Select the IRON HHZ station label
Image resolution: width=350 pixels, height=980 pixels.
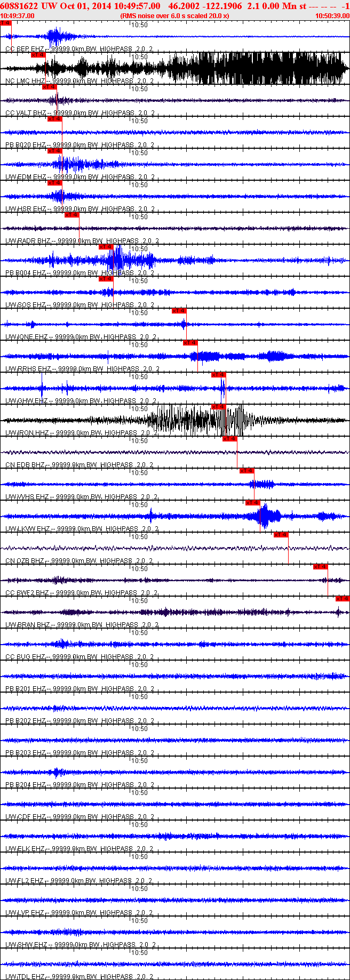(81, 433)
